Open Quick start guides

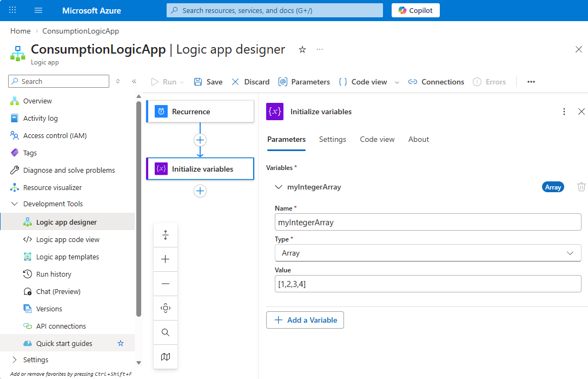coord(64,343)
